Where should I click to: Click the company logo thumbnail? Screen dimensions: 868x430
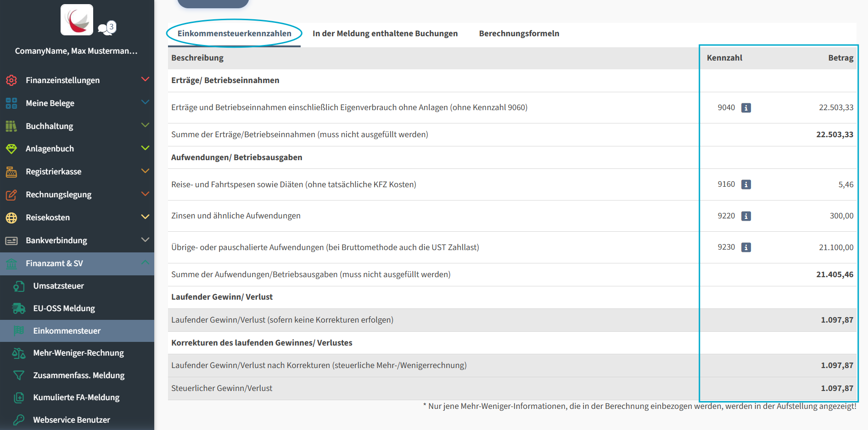[x=76, y=19]
